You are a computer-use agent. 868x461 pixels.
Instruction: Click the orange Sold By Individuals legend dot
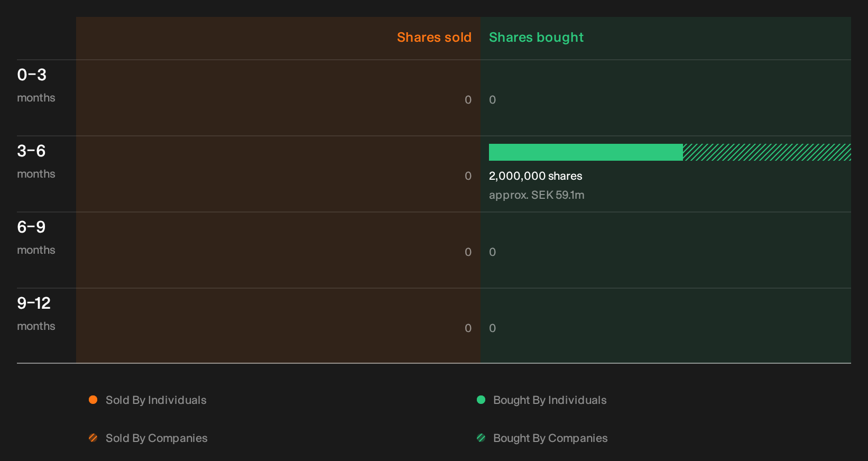point(93,400)
